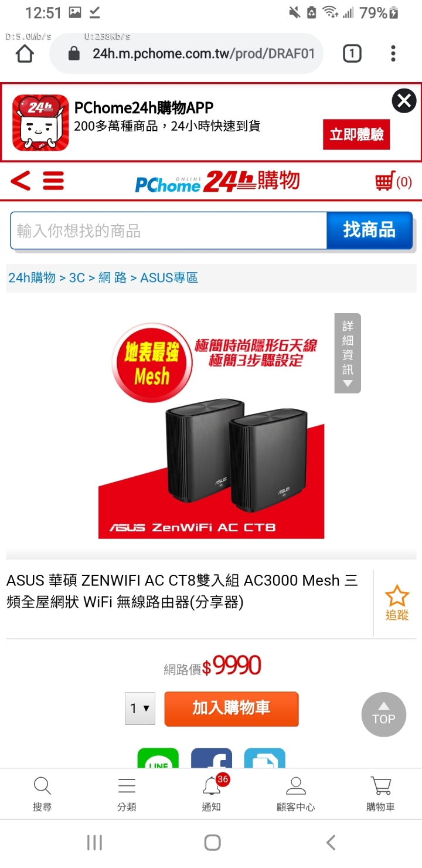This screenshot has width=422, height=868.
Task: Switch to the 分類 bottom tab
Action: [x=127, y=794]
